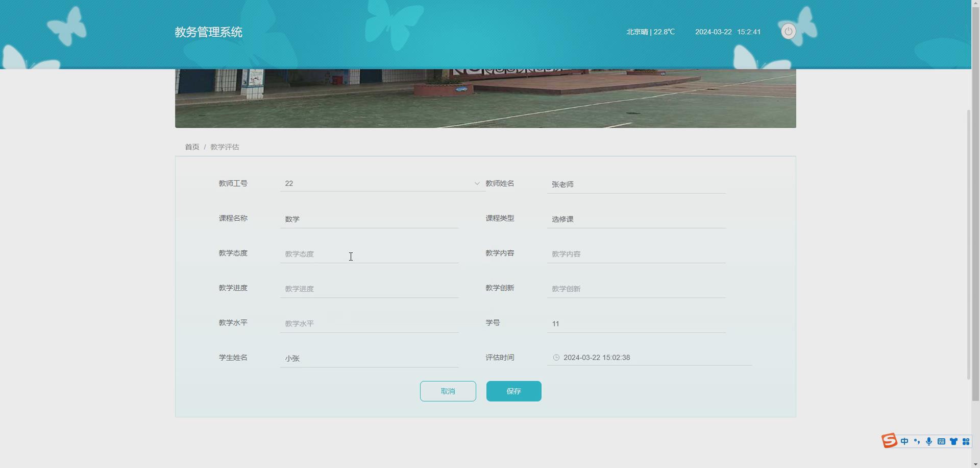The height and width of the screenshot is (468, 980).
Task: Open the 首页 breadcrumb link
Action: [191, 147]
